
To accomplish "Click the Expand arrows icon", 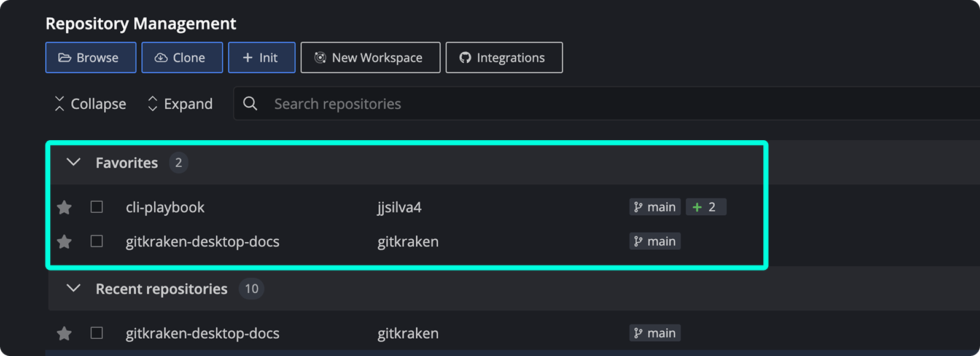I will coord(153,104).
